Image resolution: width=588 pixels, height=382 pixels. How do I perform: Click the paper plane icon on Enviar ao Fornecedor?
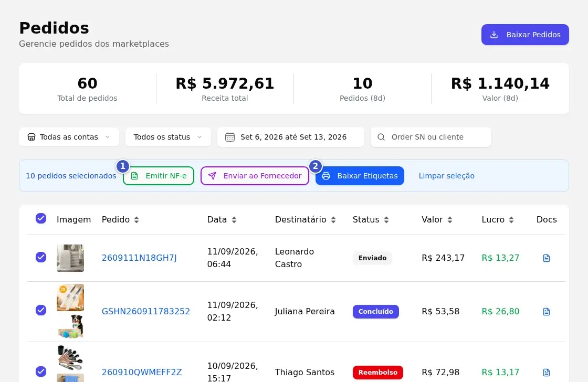tap(212, 176)
